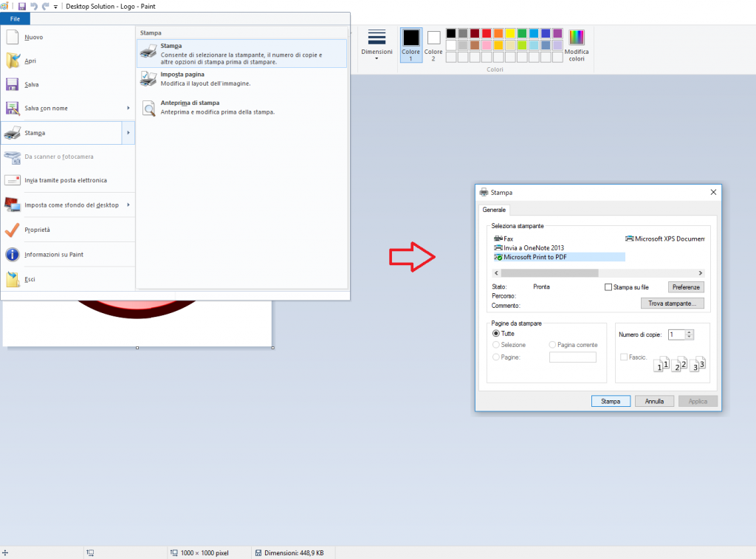Click the Stampa printer icon in File menu
Screen dimensions: 756x559
pos(13,133)
